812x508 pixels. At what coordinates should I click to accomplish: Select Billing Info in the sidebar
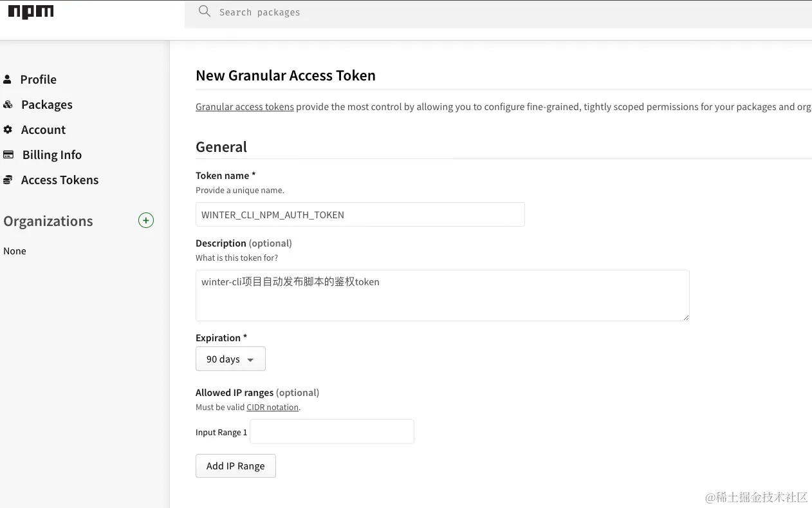click(x=51, y=155)
